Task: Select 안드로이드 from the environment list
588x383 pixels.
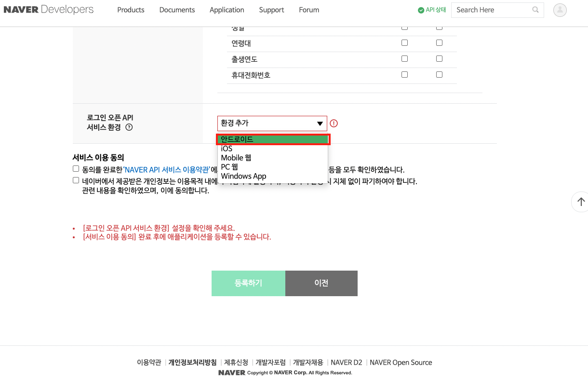Action: coord(272,139)
